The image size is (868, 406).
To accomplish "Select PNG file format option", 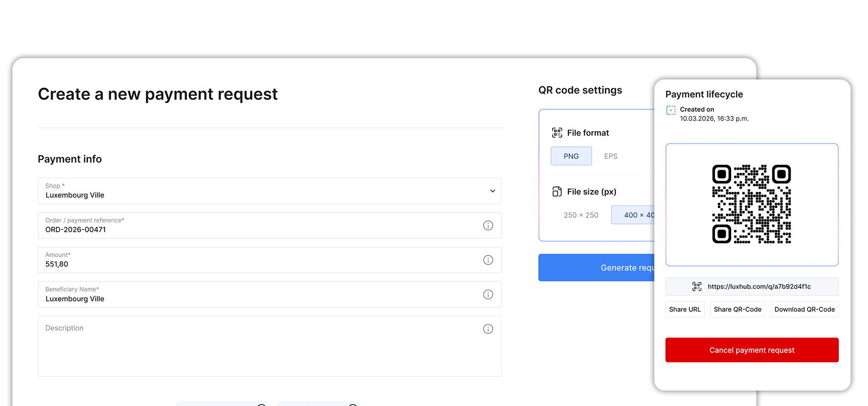I will [571, 156].
